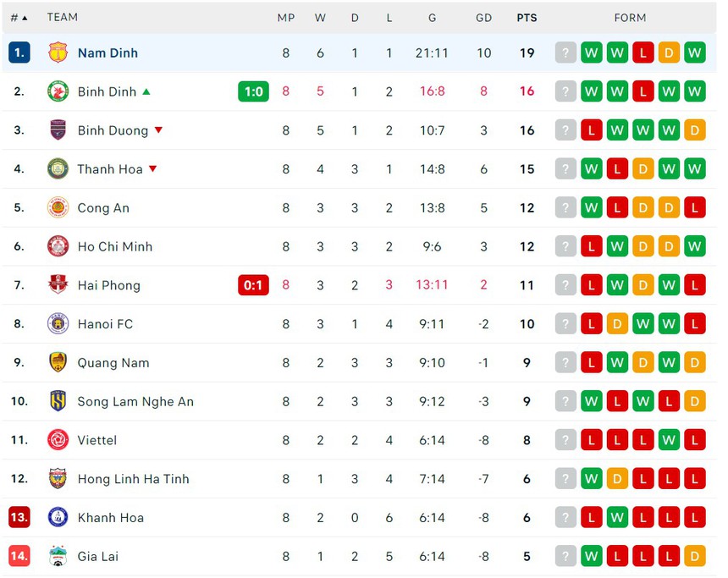This screenshot has width=728, height=578.
Task: Click the Cong An club crest
Action: point(58,208)
